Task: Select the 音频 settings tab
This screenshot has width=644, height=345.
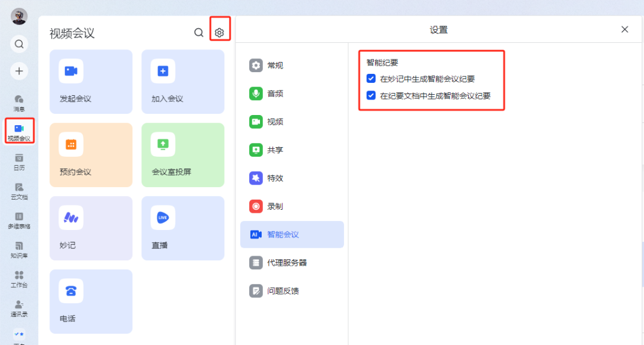Action: [x=292, y=94]
